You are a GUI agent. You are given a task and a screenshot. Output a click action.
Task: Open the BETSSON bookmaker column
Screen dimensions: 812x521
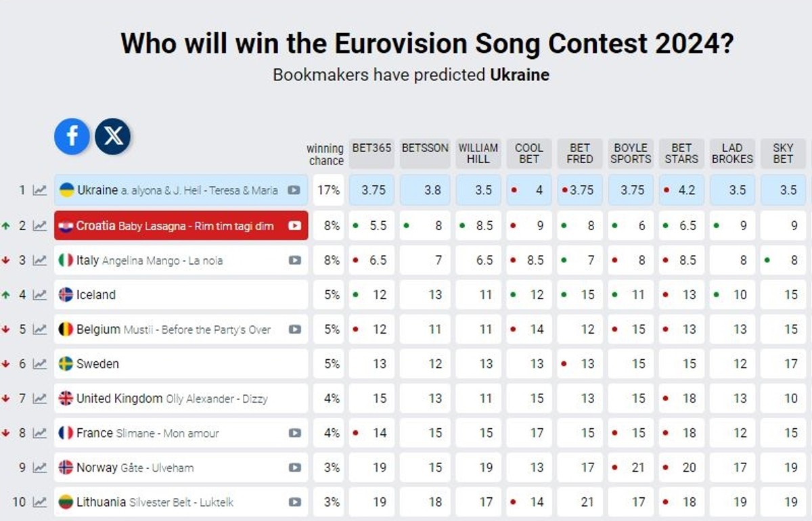coord(425,154)
